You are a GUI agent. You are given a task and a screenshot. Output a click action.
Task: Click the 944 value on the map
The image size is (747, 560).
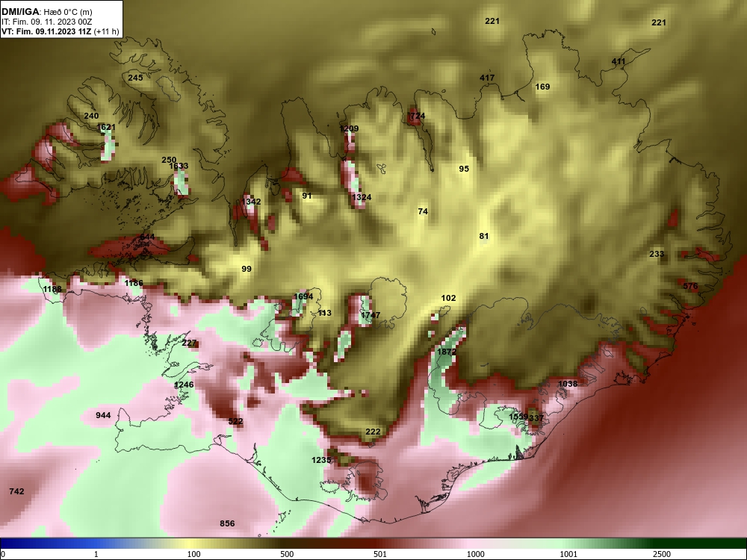coord(103,415)
